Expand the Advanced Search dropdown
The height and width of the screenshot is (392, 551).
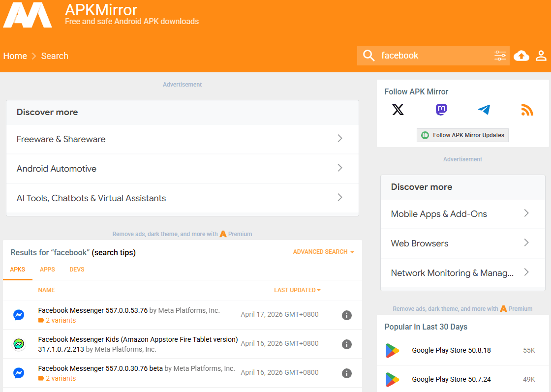pyautogui.click(x=323, y=252)
